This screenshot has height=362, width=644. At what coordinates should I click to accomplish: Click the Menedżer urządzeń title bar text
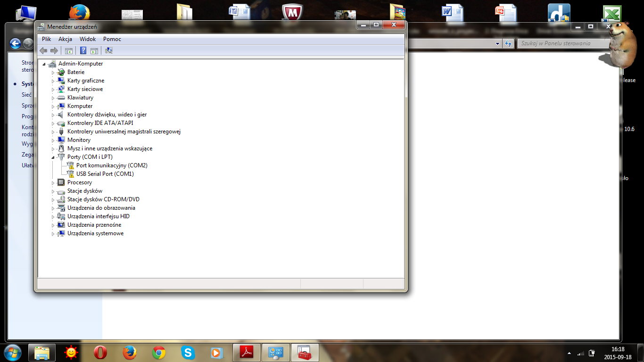click(72, 27)
